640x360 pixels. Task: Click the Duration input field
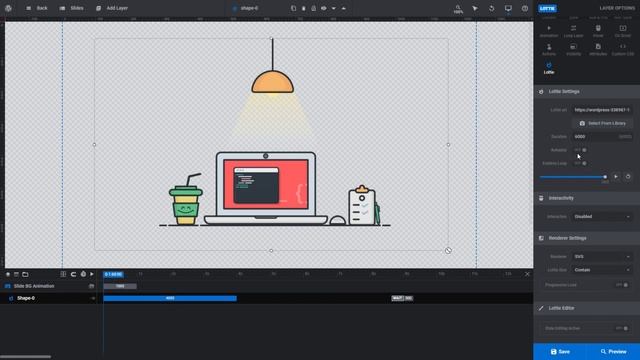point(602,137)
